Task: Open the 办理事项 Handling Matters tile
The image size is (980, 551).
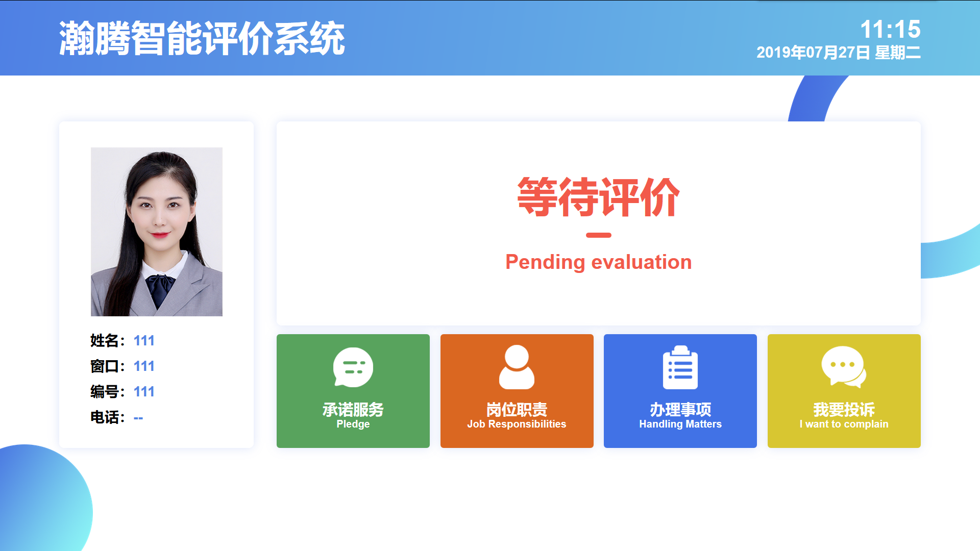Action: click(680, 391)
